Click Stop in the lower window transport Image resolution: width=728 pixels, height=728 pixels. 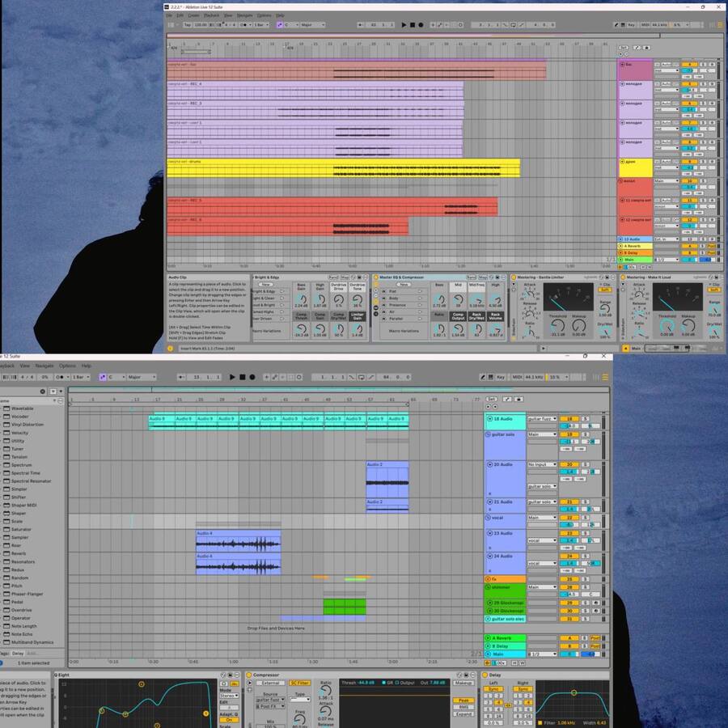[242, 377]
